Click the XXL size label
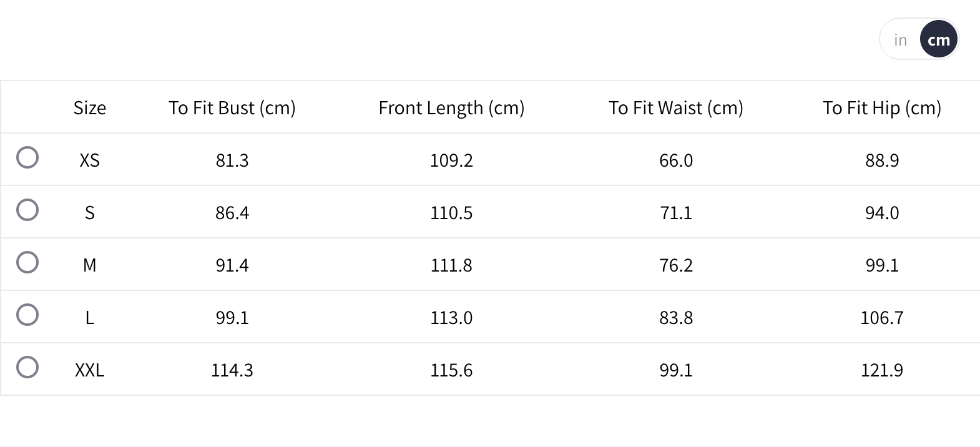Image resolution: width=980 pixels, height=447 pixels. click(x=90, y=370)
